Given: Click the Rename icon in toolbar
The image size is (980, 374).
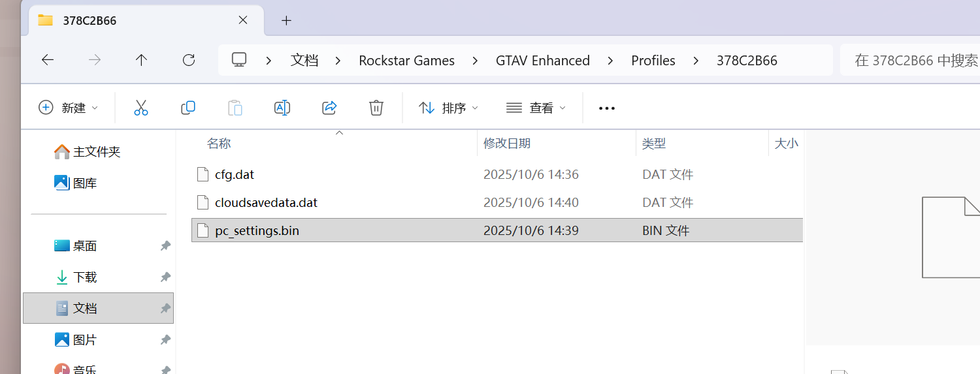Looking at the screenshot, I should (282, 108).
